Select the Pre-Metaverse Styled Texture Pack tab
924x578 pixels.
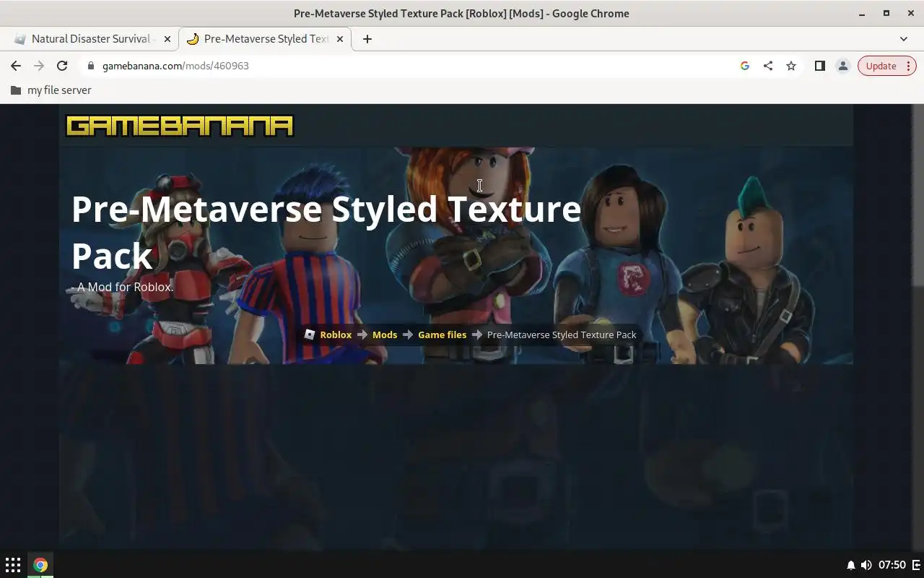coord(264,39)
